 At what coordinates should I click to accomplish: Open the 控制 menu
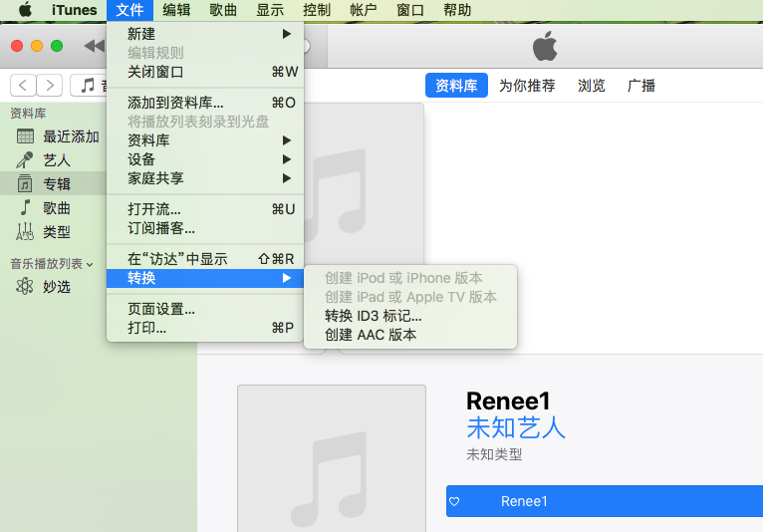pyautogui.click(x=317, y=10)
